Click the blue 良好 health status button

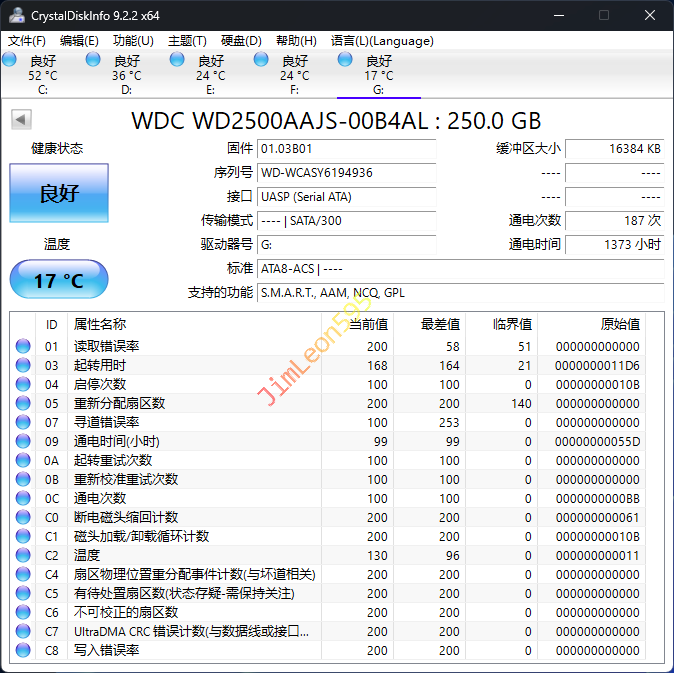tap(58, 193)
